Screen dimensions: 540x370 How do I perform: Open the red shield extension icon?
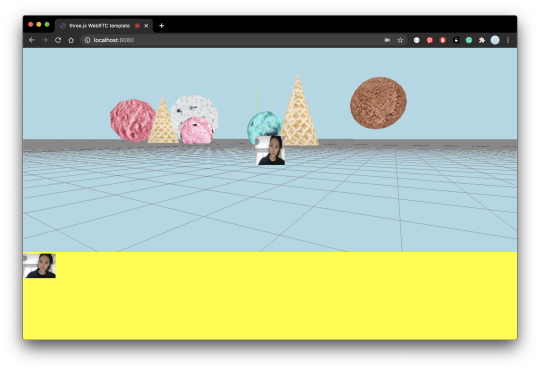point(443,40)
